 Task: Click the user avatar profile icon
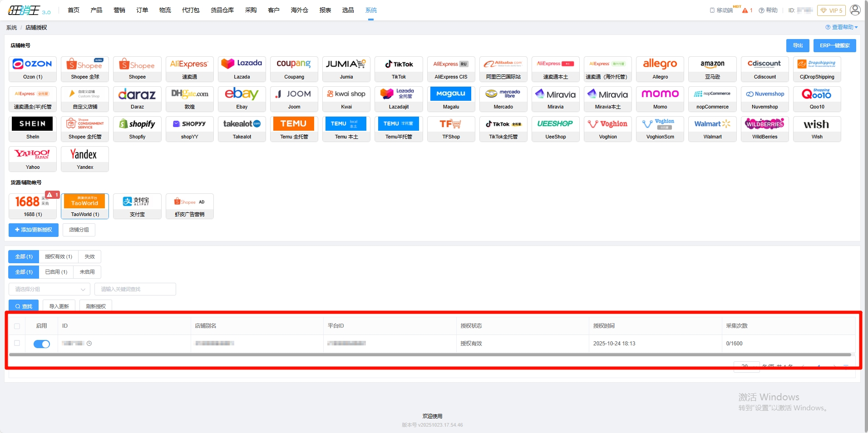tap(855, 10)
